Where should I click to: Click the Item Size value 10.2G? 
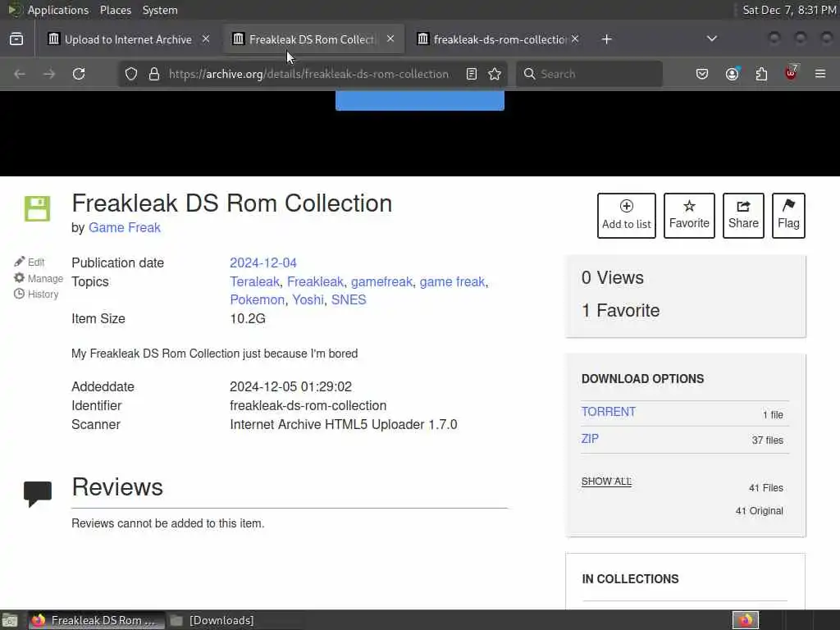tap(248, 319)
